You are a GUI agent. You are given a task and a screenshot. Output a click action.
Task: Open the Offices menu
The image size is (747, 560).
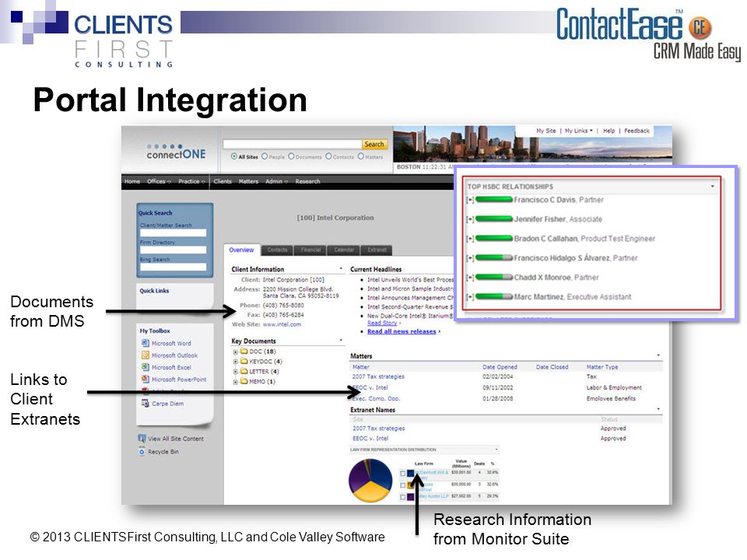159,181
